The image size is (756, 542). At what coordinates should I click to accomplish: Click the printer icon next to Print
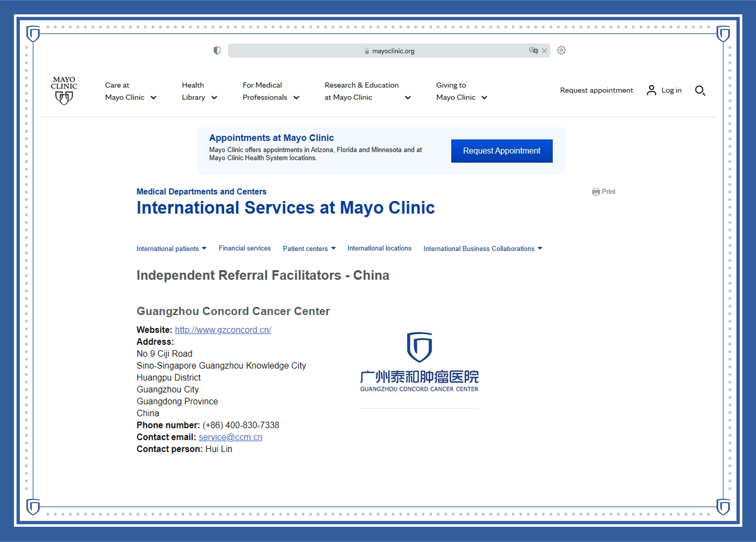click(596, 192)
